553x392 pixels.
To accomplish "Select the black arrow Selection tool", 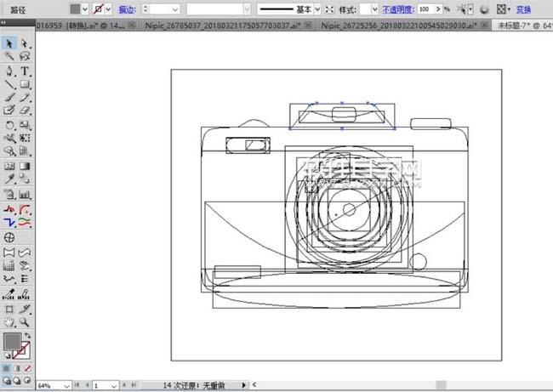I will [9, 43].
